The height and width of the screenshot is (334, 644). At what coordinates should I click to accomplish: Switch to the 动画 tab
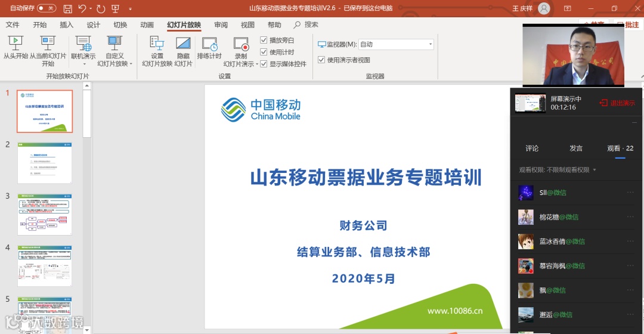coord(147,24)
